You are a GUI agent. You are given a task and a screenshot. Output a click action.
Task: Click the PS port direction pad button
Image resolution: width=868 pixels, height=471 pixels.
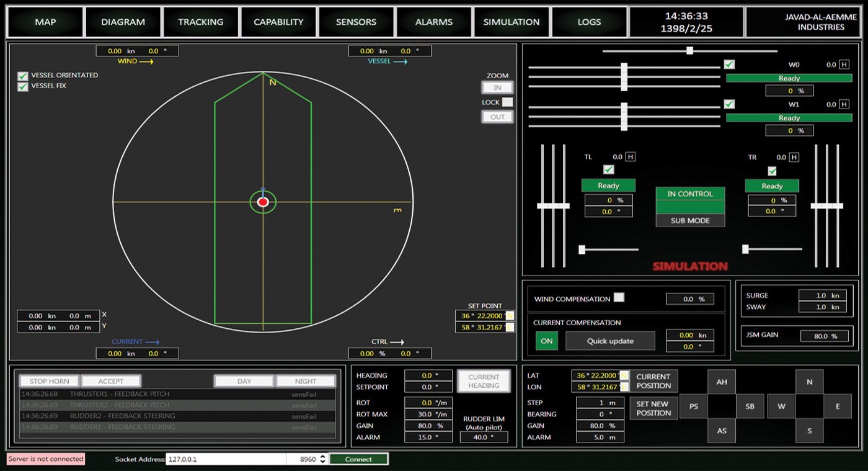pyautogui.click(x=694, y=406)
